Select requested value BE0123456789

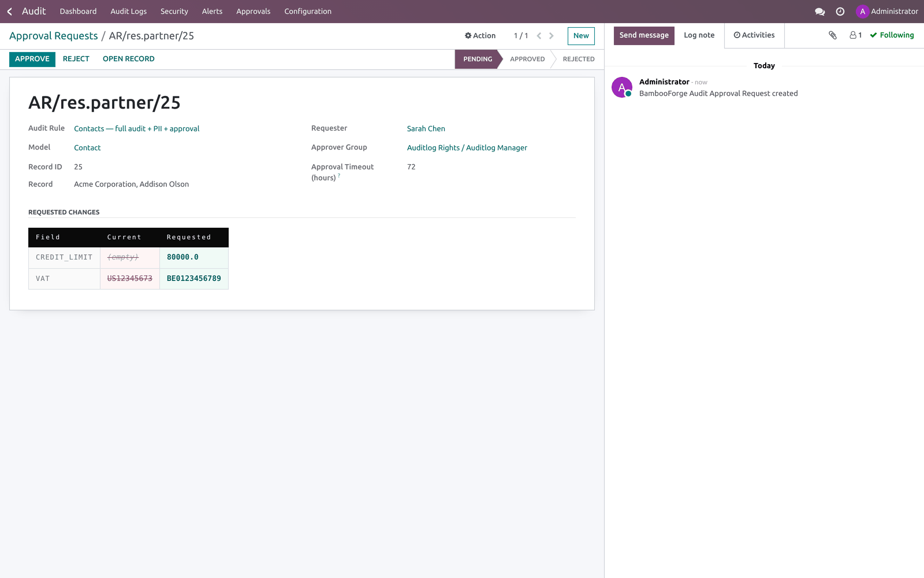point(194,279)
